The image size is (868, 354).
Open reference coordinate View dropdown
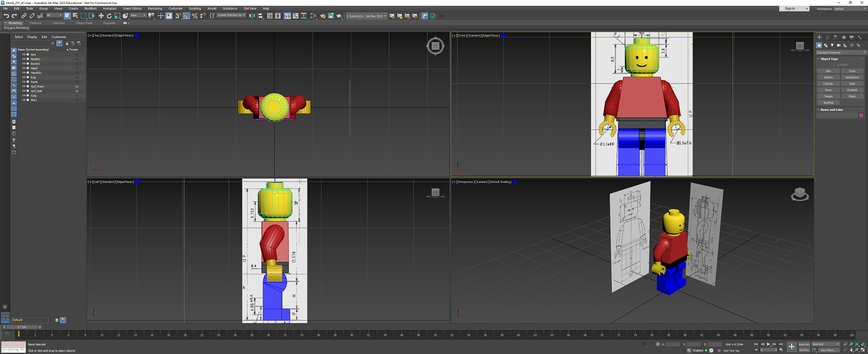point(138,15)
